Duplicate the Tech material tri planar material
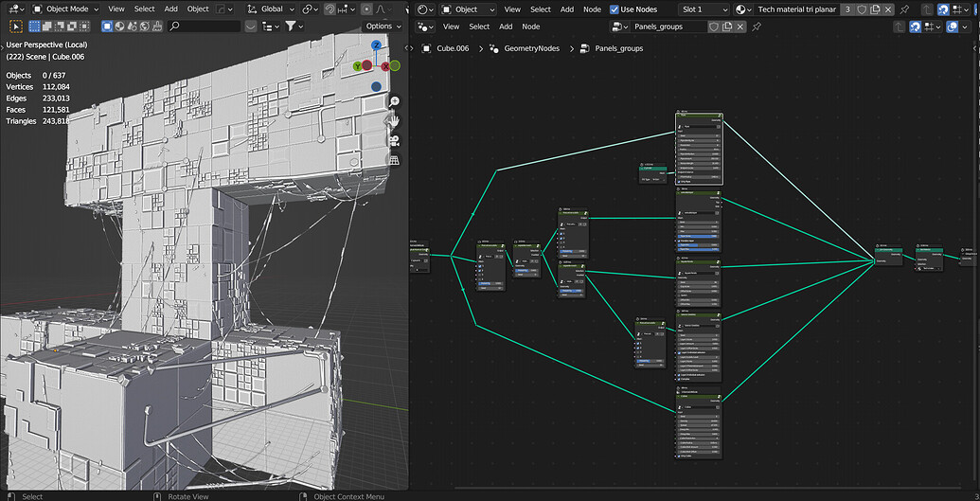The height and width of the screenshot is (501, 980). click(x=875, y=9)
